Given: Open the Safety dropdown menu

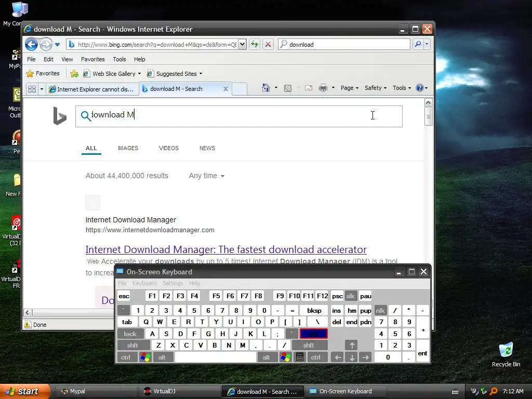Looking at the screenshot, I should [x=376, y=88].
